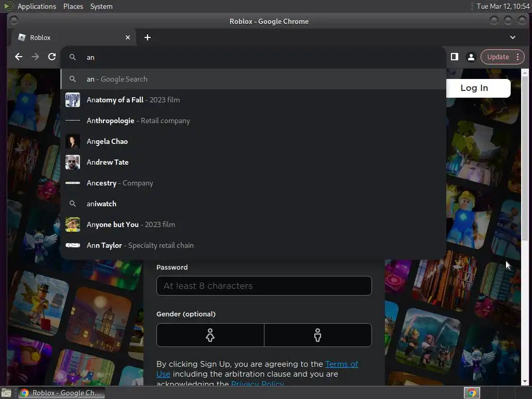Viewport: 532px width, 399px height.
Task: Expand the tab search chevron
Action: tap(513, 37)
